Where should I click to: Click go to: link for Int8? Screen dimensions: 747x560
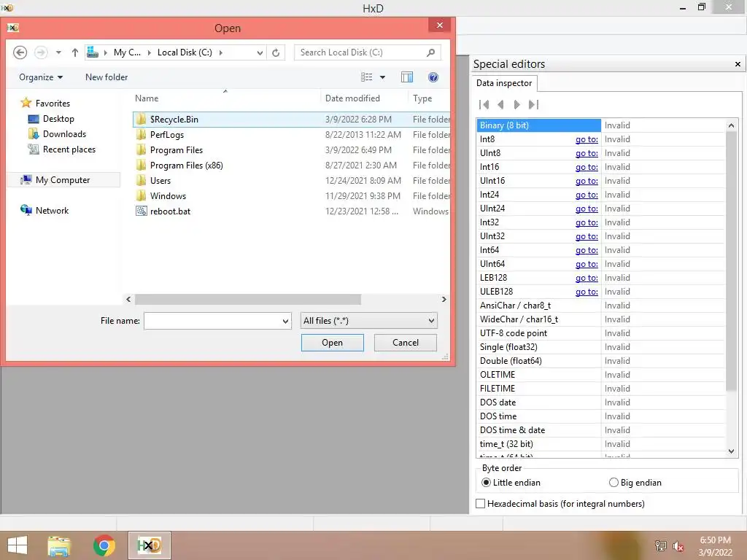pos(587,139)
